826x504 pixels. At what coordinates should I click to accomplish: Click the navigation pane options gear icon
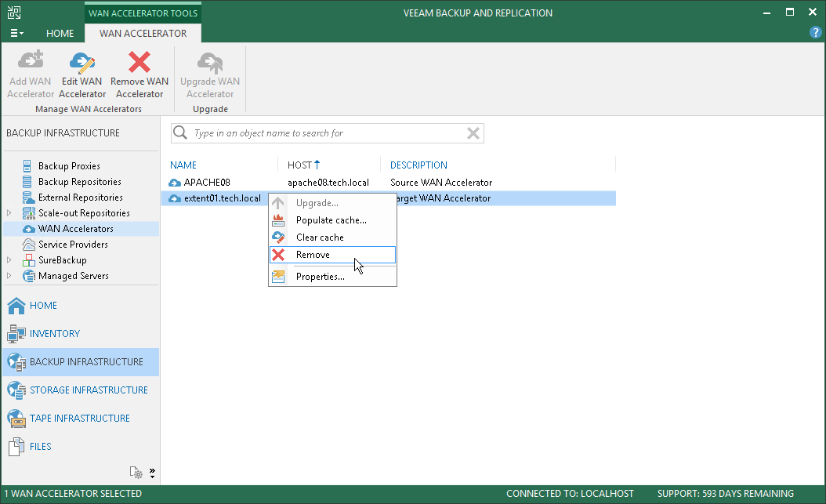[x=136, y=473]
